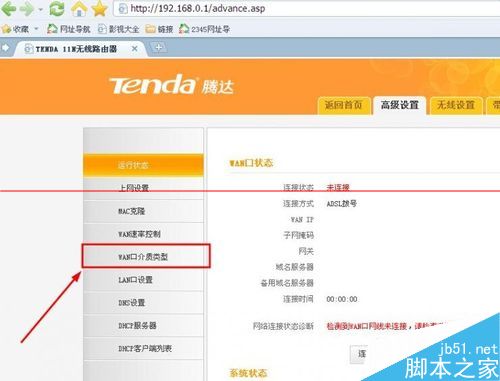Click the 网络连接状态诊断 label
Screen dimensions: 500x381
[x=283, y=326]
